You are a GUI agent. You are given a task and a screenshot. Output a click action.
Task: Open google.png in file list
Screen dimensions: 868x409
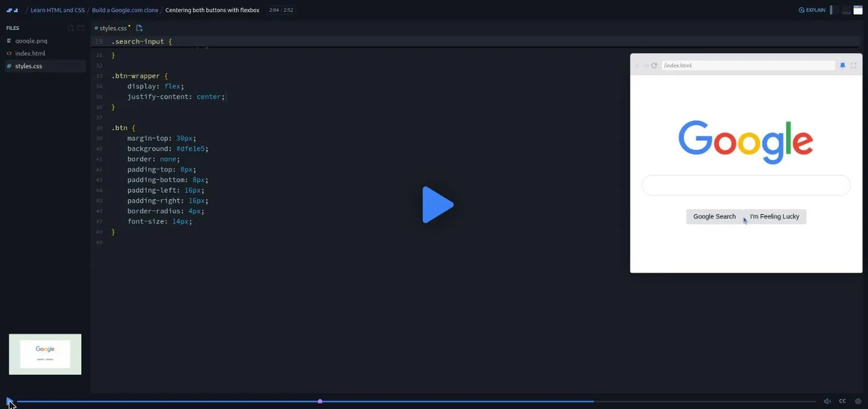point(45,41)
